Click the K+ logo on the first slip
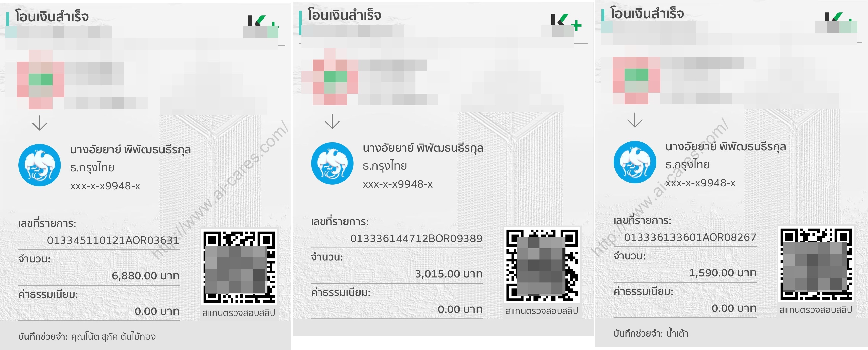868x350 pixels. [x=263, y=22]
